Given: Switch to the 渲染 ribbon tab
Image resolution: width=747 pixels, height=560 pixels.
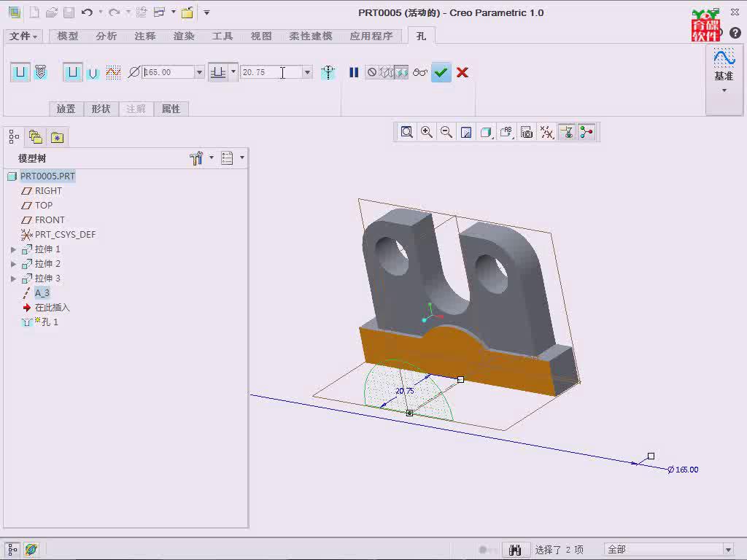Looking at the screenshot, I should click(x=183, y=36).
